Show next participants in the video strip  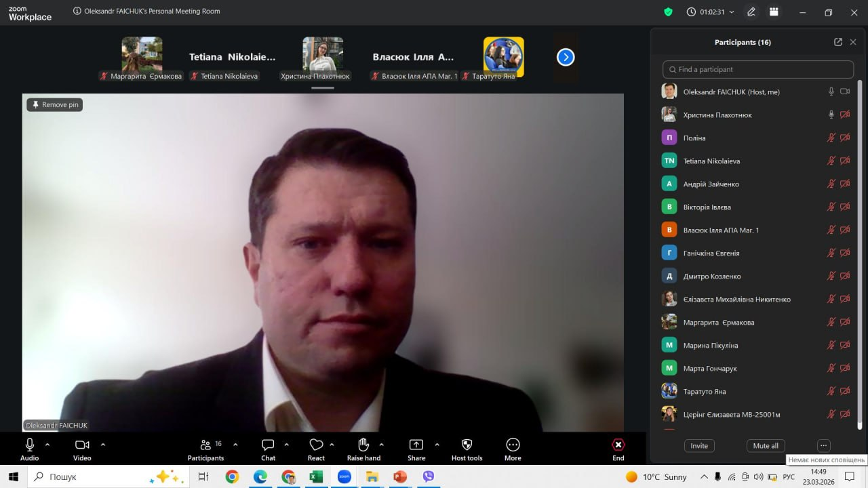(x=566, y=58)
